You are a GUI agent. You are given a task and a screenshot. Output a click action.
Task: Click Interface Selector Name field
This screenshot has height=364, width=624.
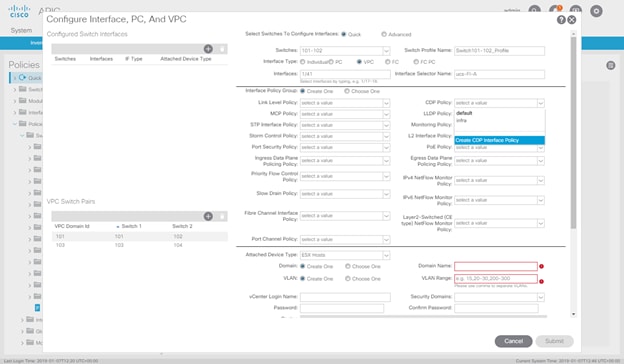[x=499, y=74]
